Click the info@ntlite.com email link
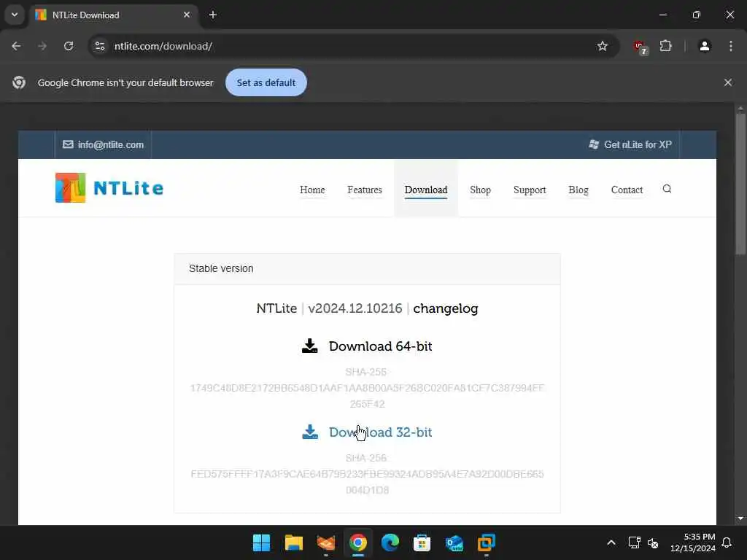Viewport: 747px width, 560px height. 104,145
